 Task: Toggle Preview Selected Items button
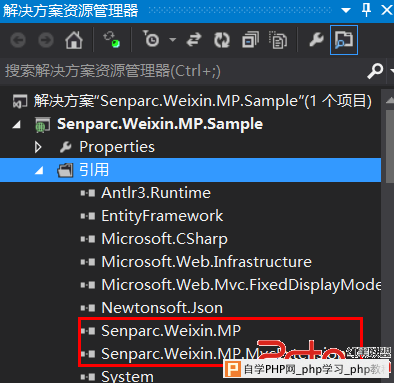(344, 40)
